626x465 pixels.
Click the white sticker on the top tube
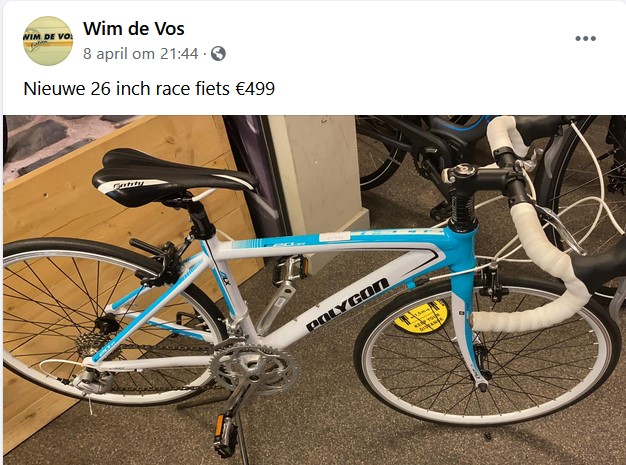(x=335, y=236)
